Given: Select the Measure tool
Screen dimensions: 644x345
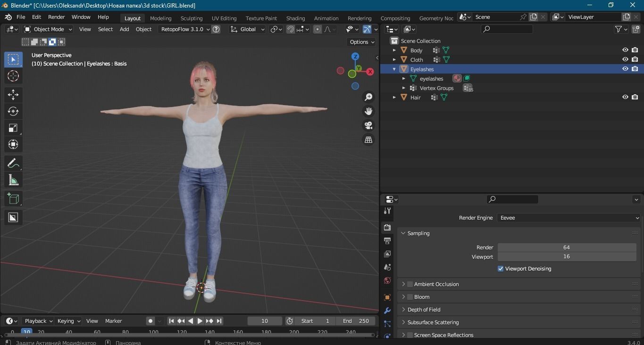Looking at the screenshot, I should click(x=13, y=180).
